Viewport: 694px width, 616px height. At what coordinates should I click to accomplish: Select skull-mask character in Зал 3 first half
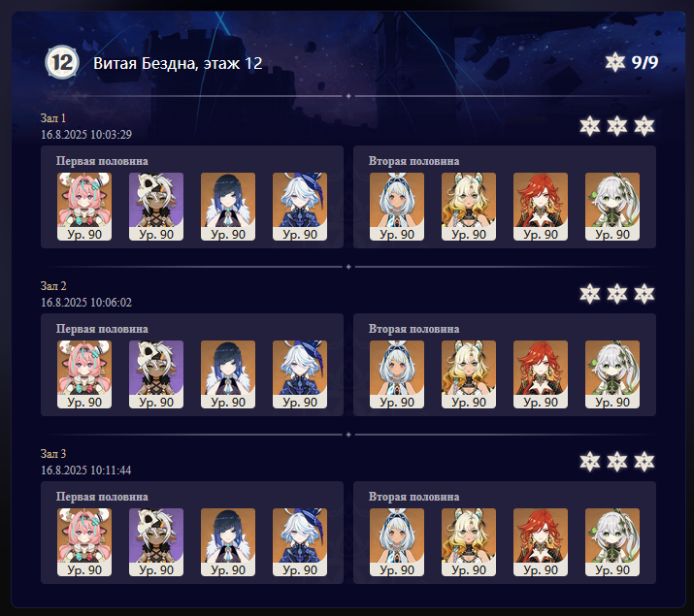(156, 542)
